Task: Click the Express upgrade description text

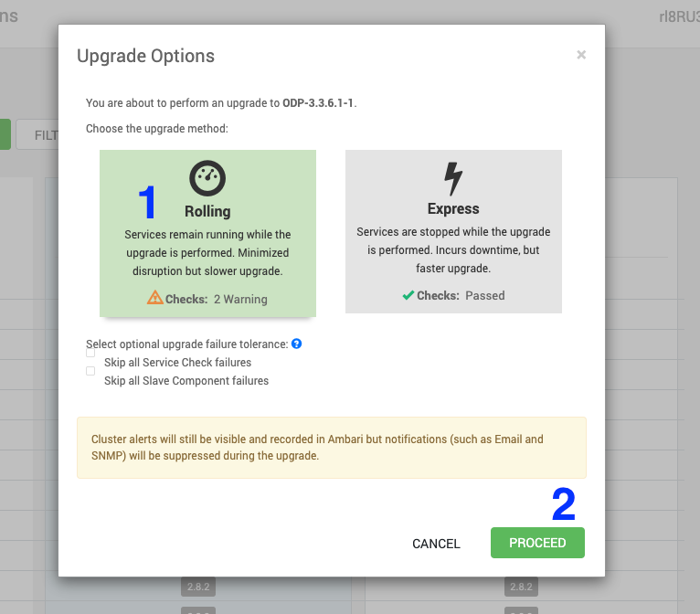Action: click(453, 250)
